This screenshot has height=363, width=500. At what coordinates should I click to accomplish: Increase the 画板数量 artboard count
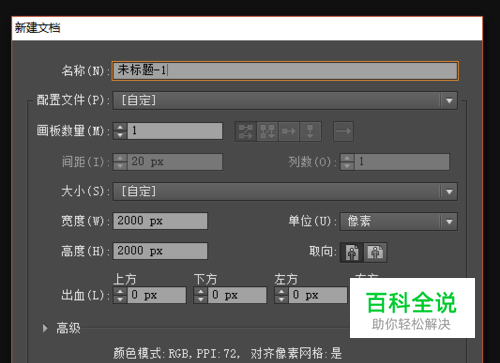click(120, 127)
